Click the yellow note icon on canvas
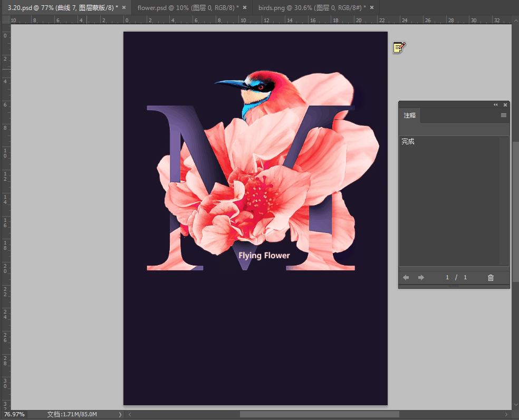This screenshot has width=519, height=420. click(x=399, y=47)
